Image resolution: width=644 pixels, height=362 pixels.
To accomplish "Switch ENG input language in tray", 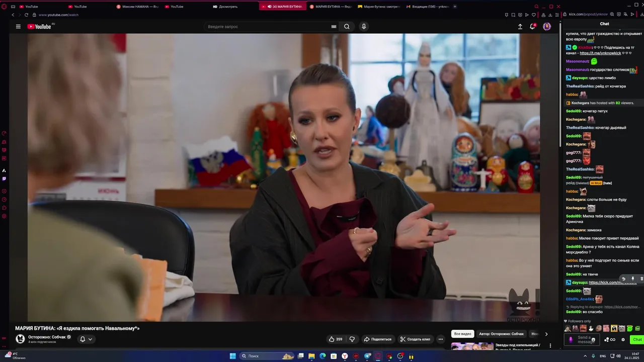I will [602, 356].
